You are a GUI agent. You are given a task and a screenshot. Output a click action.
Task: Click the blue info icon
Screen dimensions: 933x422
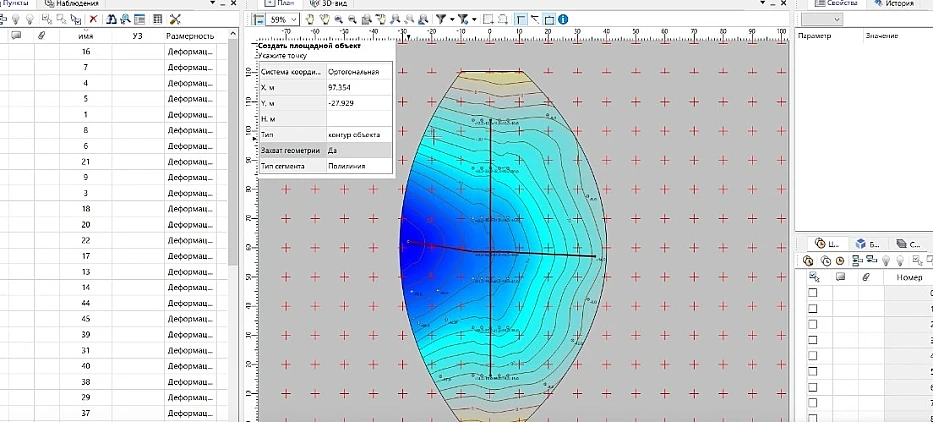click(x=563, y=19)
